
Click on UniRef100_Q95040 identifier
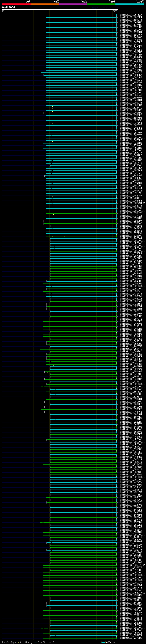coord(131,223)
